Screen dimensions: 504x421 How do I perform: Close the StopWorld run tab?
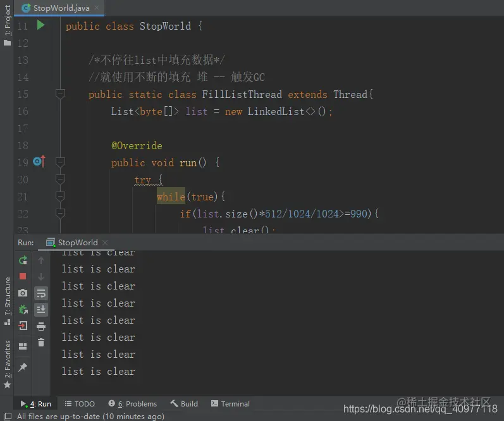pos(105,242)
